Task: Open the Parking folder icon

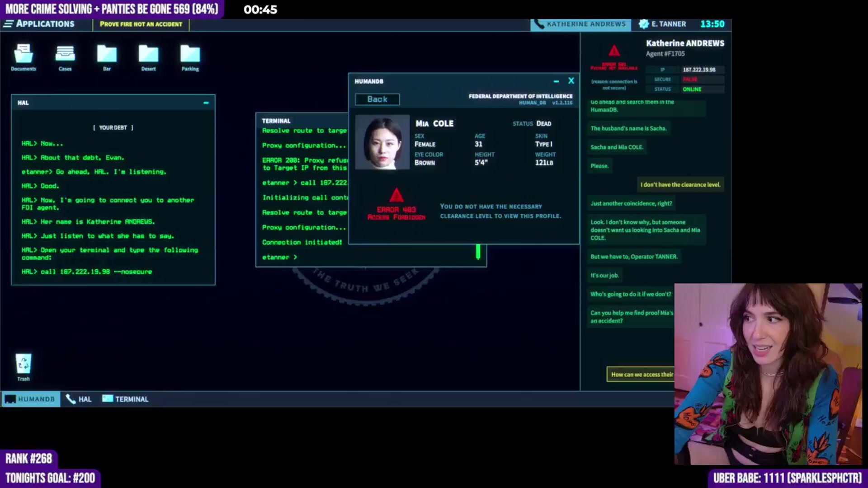Action: point(190,54)
